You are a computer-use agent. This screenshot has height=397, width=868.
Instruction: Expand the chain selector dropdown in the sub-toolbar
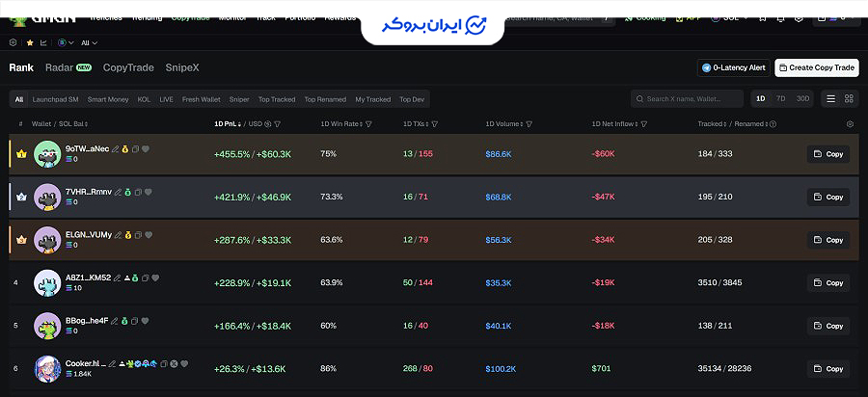66,42
